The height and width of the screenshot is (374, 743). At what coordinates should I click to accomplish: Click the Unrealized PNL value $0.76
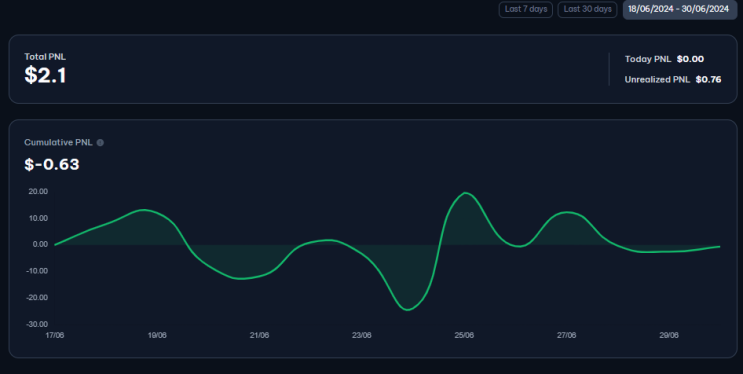coord(708,79)
